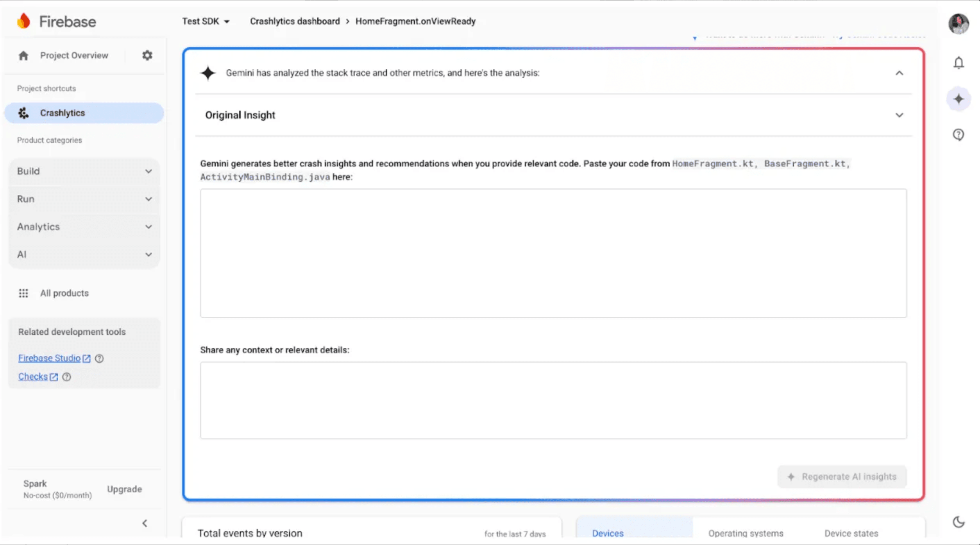The width and height of the screenshot is (980, 545).
Task: Focus the paste your code text area
Action: [x=553, y=253]
